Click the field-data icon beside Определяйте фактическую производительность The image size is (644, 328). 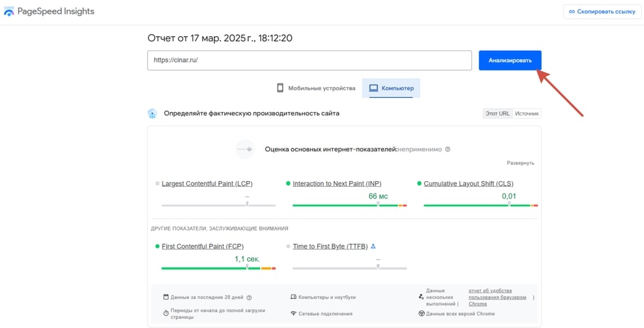coord(153,114)
